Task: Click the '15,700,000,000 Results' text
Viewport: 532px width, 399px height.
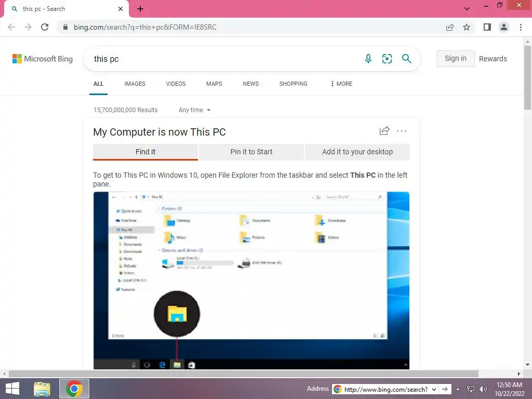Action: [126, 110]
